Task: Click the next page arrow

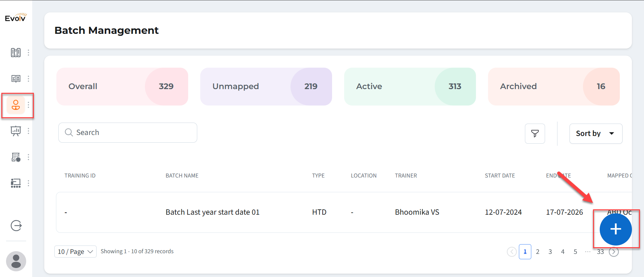Action: click(x=614, y=252)
